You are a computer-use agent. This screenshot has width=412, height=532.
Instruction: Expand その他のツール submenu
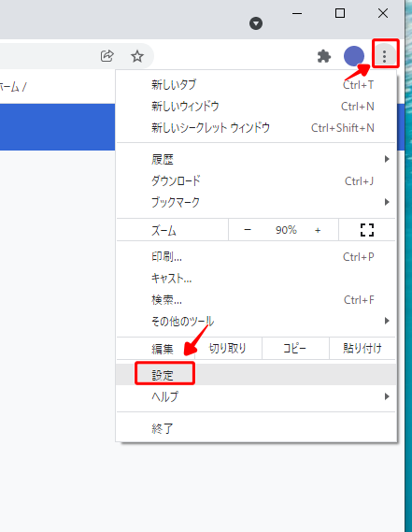(x=256, y=321)
